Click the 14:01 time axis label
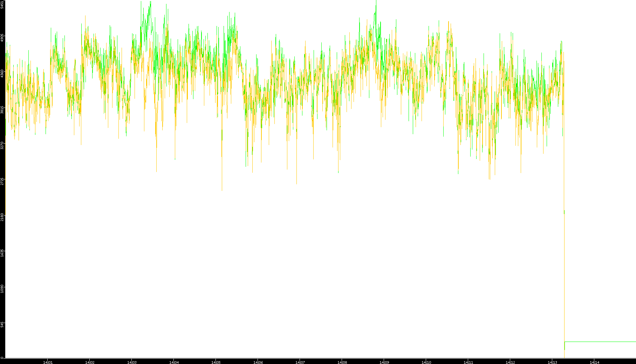This screenshot has width=636, height=364. [x=48, y=362]
